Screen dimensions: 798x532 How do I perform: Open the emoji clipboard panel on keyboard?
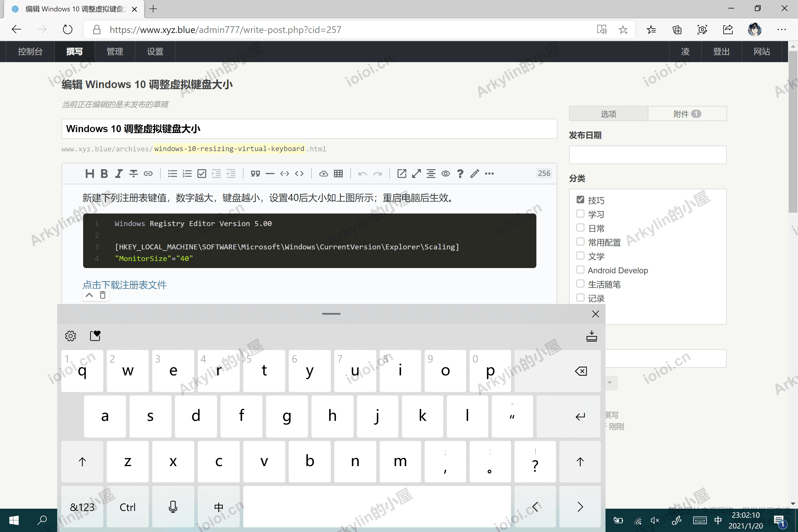point(95,336)
